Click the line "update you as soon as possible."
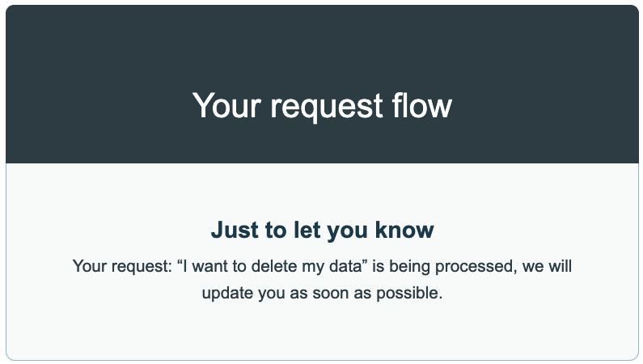The height and width of the screenshot is (364, 643). (322, 293)
